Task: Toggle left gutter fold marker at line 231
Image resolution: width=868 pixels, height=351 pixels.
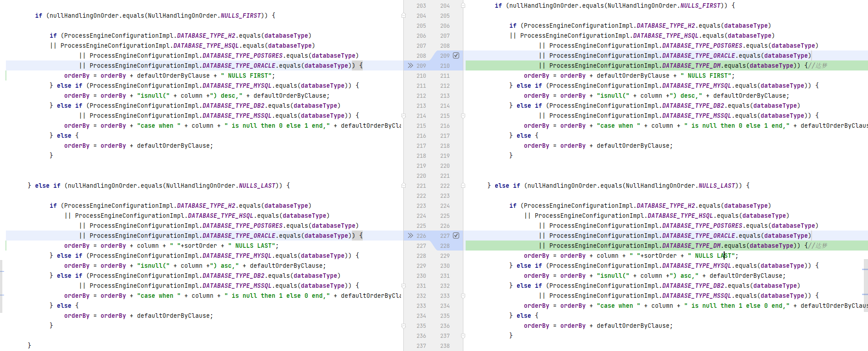Action: [403, 286]
